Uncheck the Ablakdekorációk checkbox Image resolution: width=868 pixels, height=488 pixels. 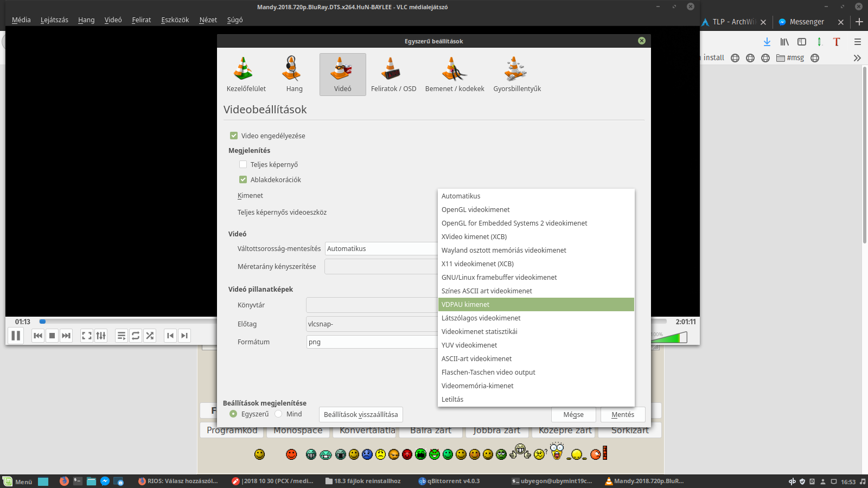pos(243,179)
